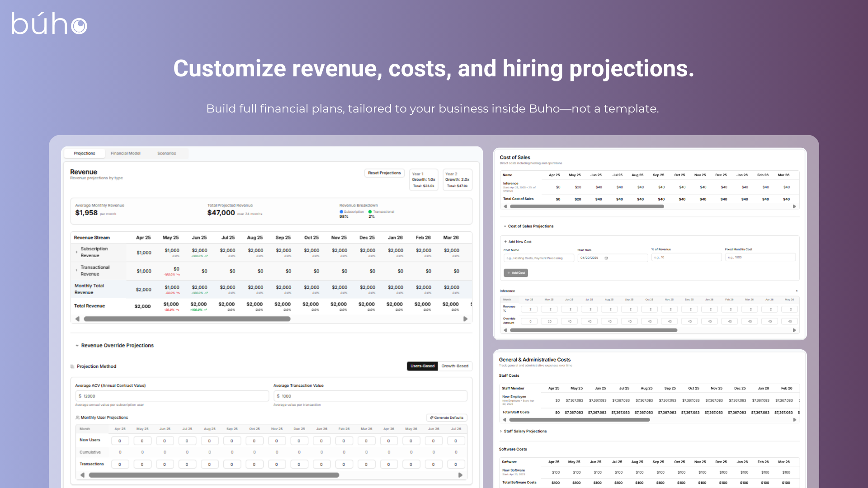Viewport: 868px width, 488px height.
Task: Click right scroll arrow under Cost of Sales table
Action: click(794, 206)
